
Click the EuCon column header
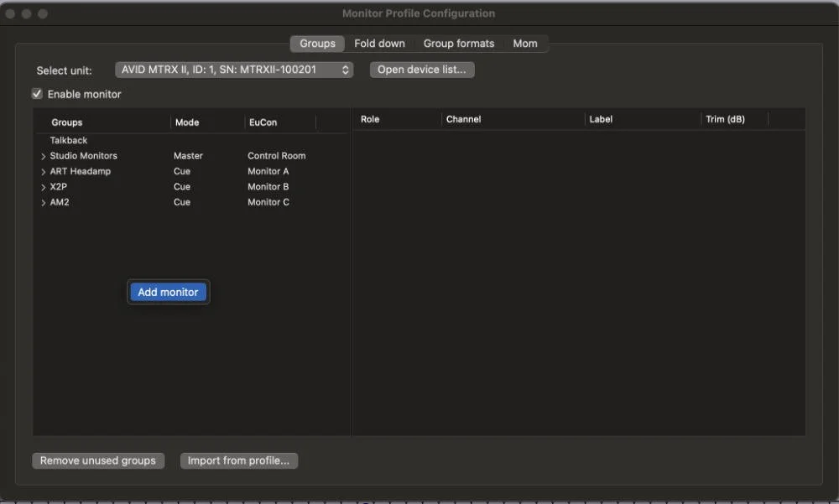pos(261,122)
